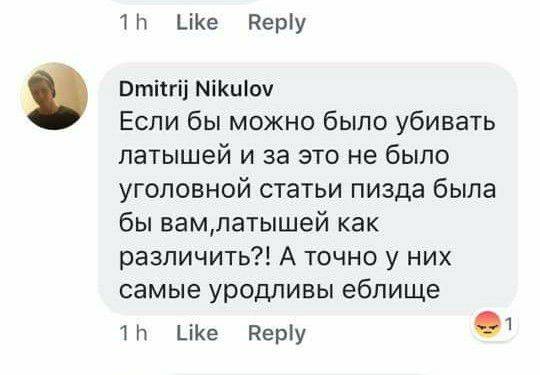Screen dimensions: 540x375
Task: Click the reactions pill with angry face and count
Action: 494,324
